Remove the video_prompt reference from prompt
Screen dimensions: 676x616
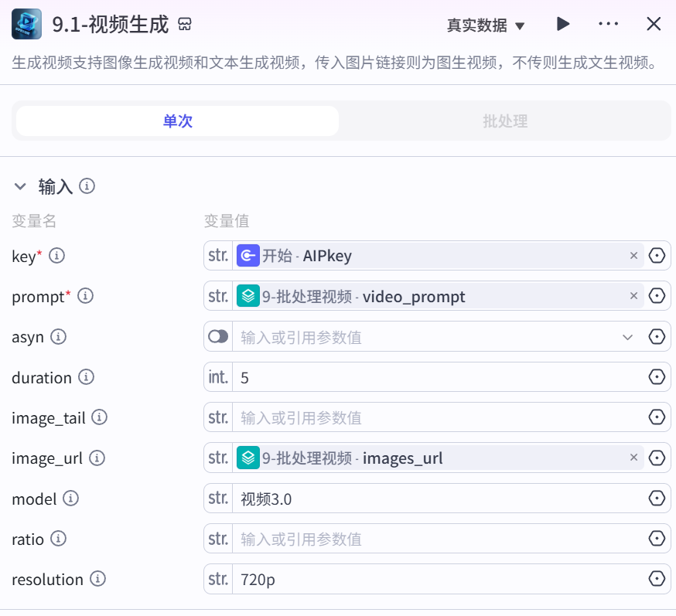[633, 296]
